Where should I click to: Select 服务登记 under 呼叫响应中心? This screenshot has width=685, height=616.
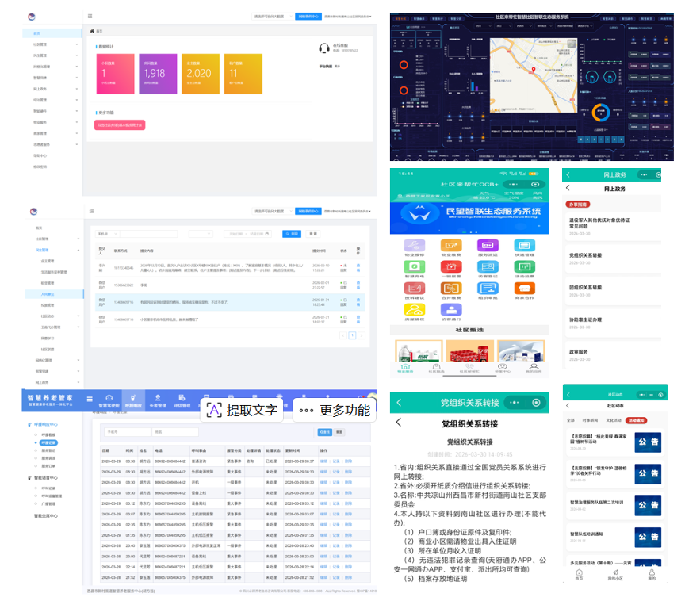tap(48, 450)
